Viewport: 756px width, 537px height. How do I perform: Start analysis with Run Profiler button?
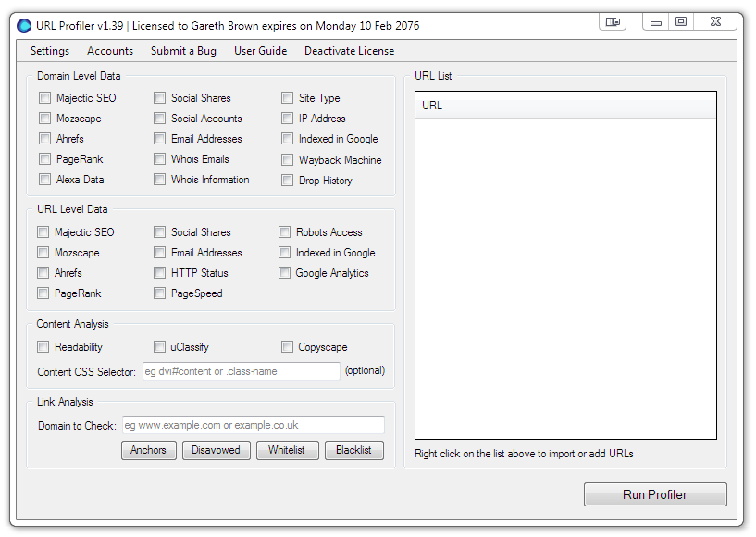tap(655, 494)
